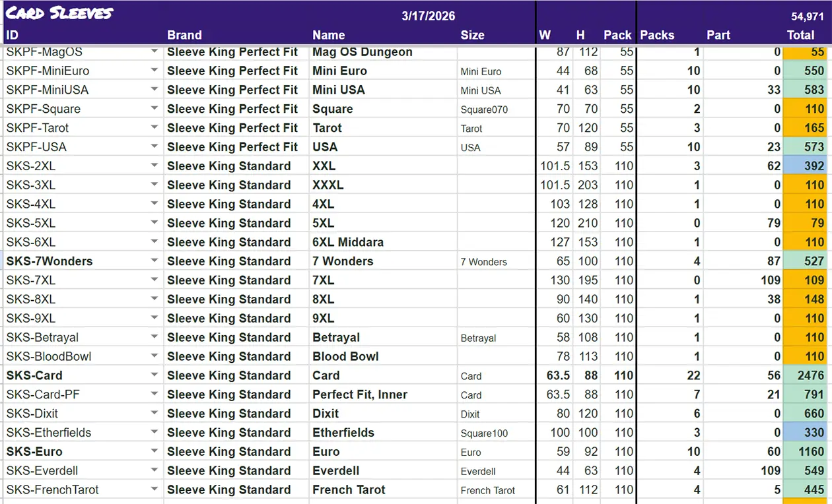This screenshot has width=832, height=504.
Task: Expand the ID dropdown on SKS-7Wonders row
Action: [x=155, y=261]
